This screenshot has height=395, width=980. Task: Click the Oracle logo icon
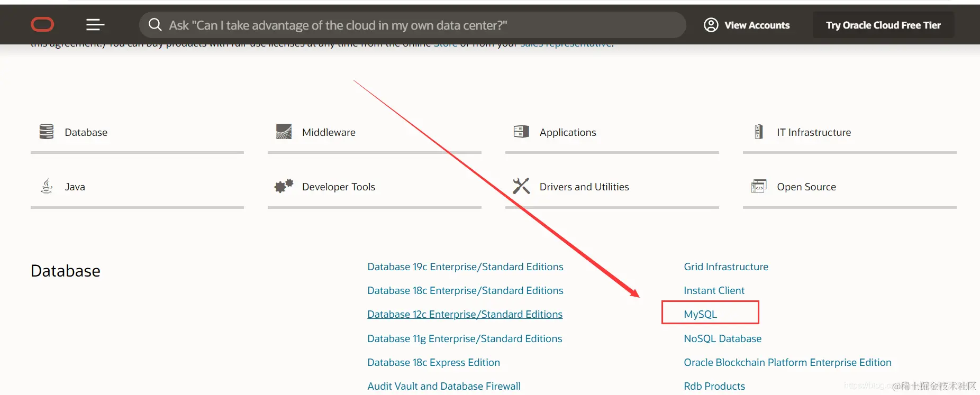pos(42,24)
